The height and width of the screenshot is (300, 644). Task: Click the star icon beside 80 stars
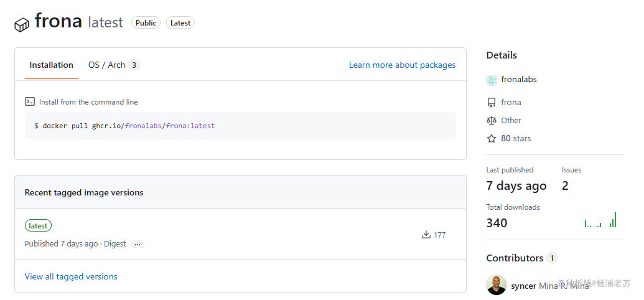[492, 138]
